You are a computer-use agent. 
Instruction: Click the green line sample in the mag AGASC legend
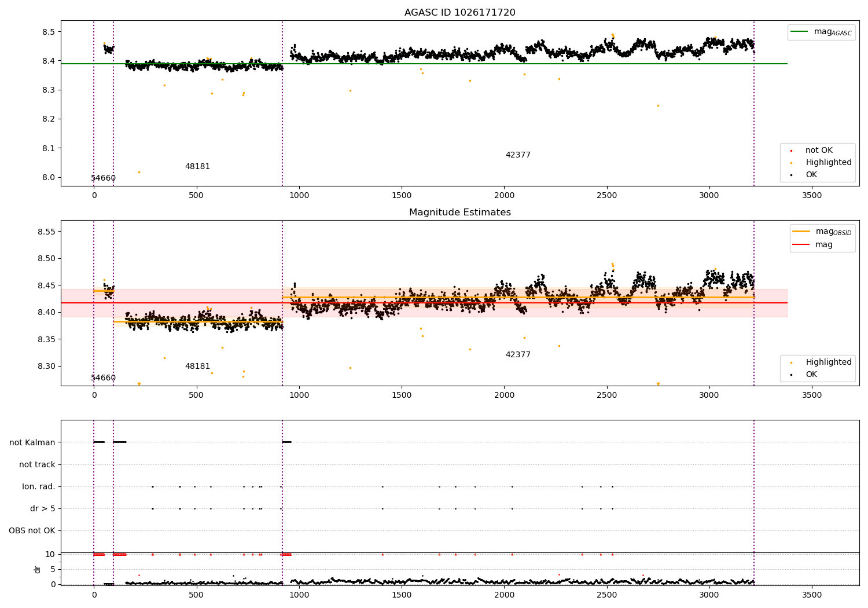(799, 32)
